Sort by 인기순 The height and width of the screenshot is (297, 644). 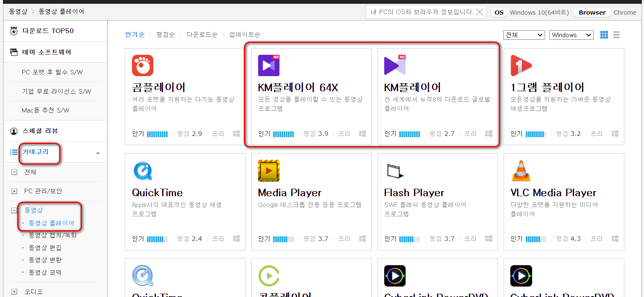tap(135, 35)
